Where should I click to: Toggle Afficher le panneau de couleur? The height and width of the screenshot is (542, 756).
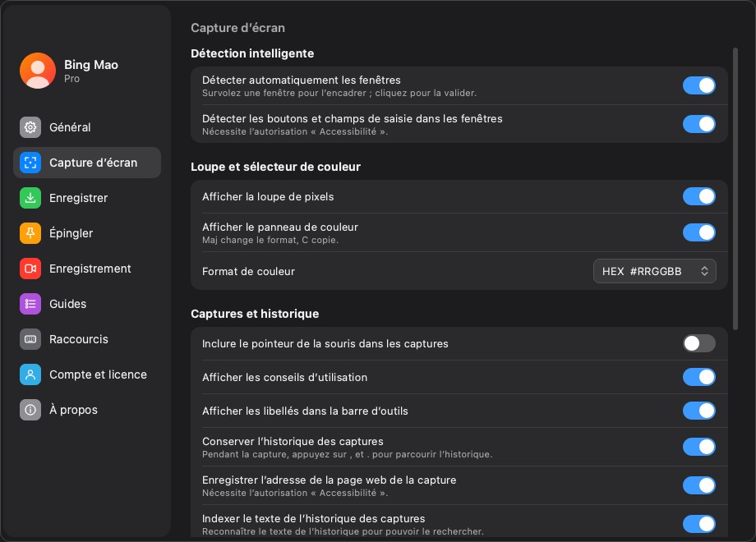coord(699,232)
